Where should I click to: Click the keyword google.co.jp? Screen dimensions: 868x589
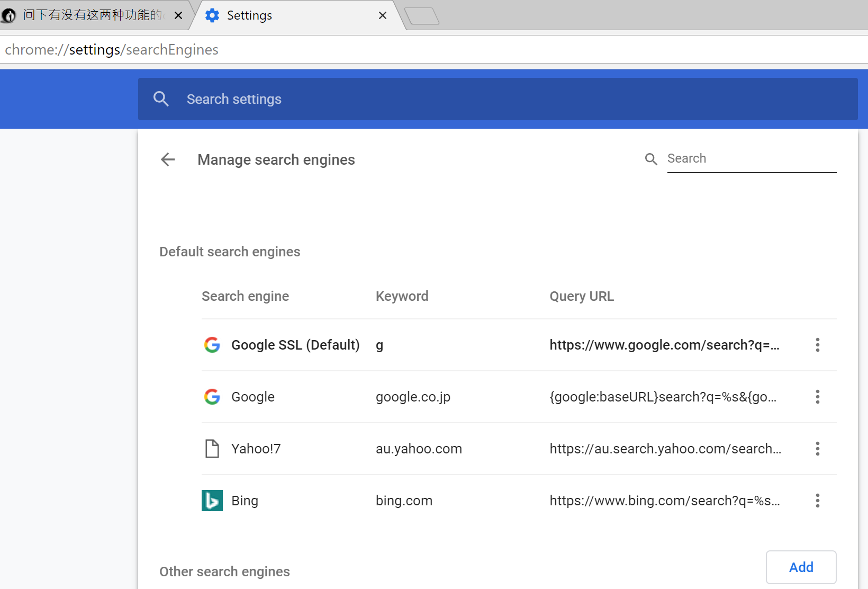point(413,397)
